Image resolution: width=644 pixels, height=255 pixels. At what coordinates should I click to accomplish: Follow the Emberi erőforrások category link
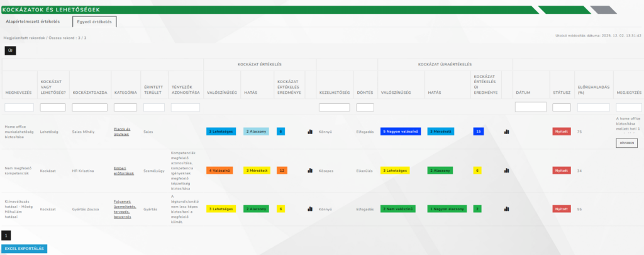[x=125, y=171]
